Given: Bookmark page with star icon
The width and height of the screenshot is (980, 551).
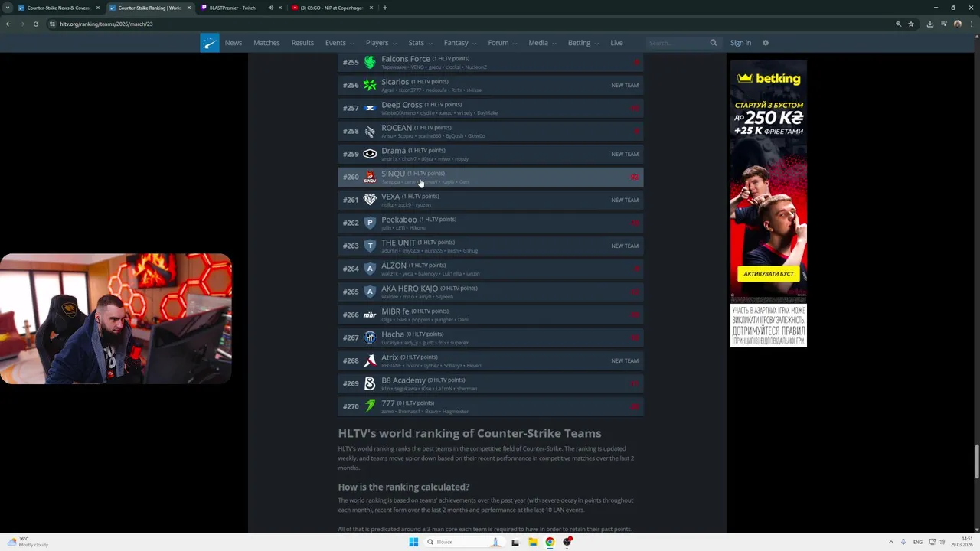Looking at the screenshot, I should 911,24.
